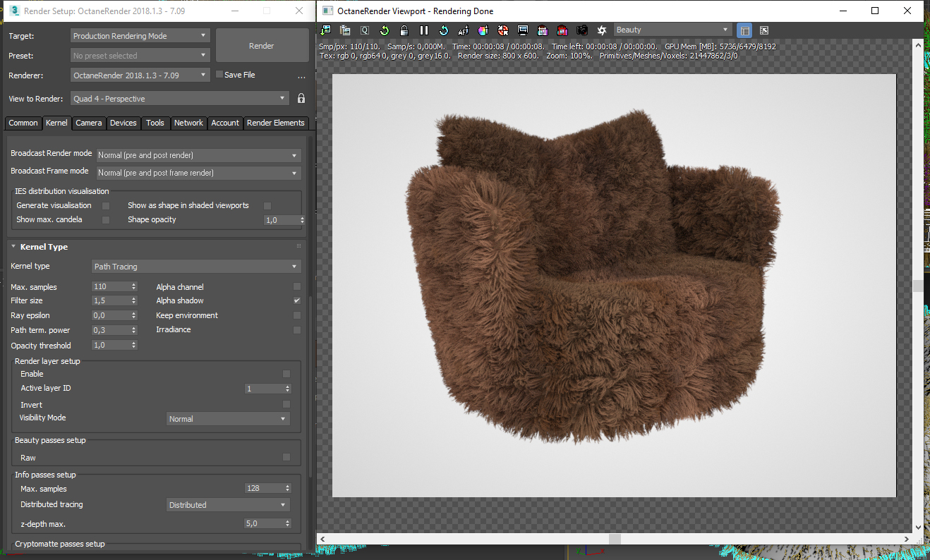The width and height of the screenshot is (930, 560).
Task: Click the pause rendering icon in viewport toolbar
Action: point(424,30)
